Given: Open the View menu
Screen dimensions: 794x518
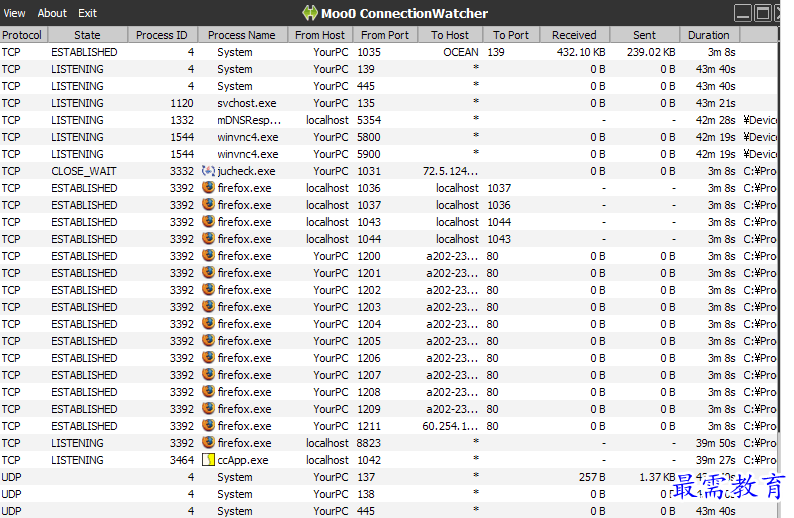Looking at the screenshot, I should pos(15,13).
